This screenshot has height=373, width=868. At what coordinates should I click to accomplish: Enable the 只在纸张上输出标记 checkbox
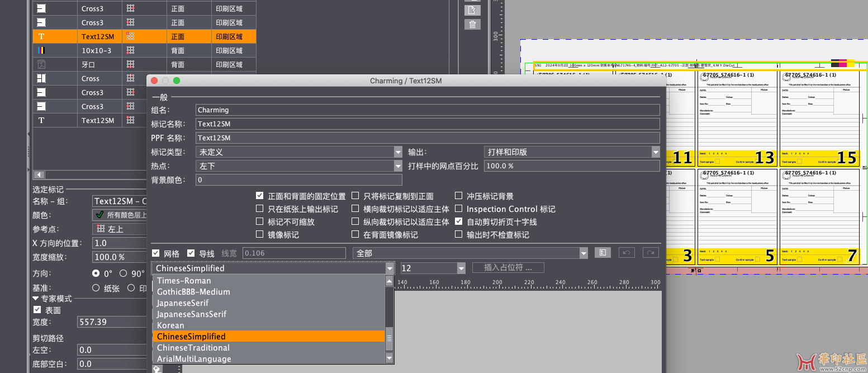click(x=259, y=209)
